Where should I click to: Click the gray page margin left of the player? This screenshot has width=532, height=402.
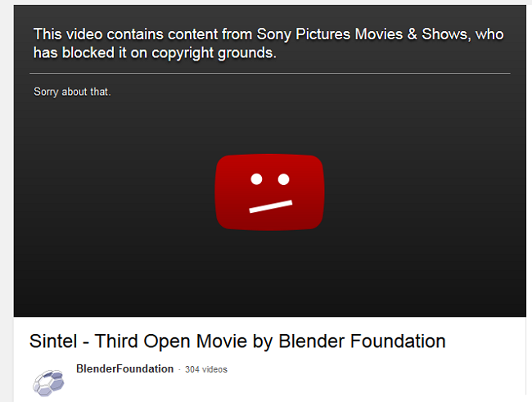point(7,204)
